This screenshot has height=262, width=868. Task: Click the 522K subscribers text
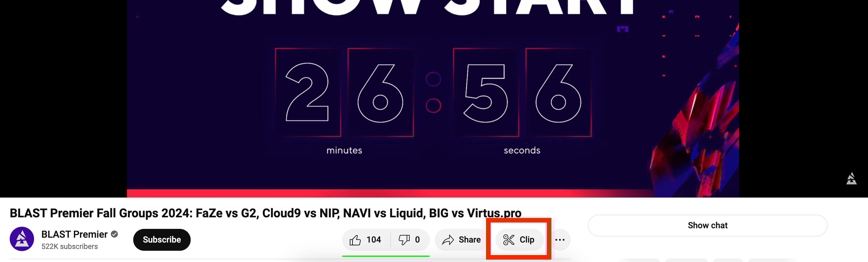tap(69, 246)
